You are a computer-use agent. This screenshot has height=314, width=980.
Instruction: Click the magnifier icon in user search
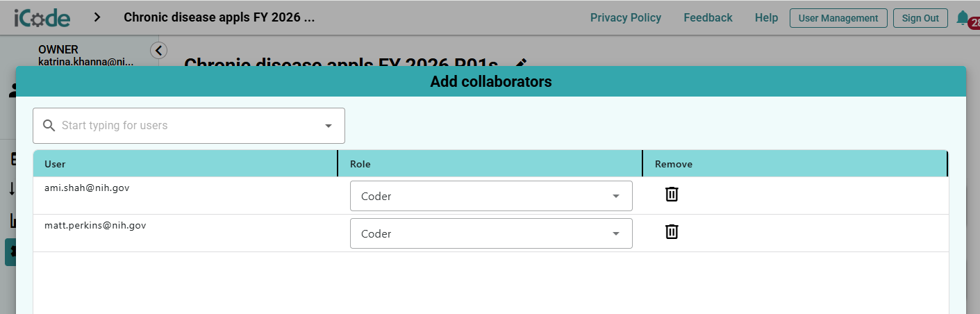49,126
